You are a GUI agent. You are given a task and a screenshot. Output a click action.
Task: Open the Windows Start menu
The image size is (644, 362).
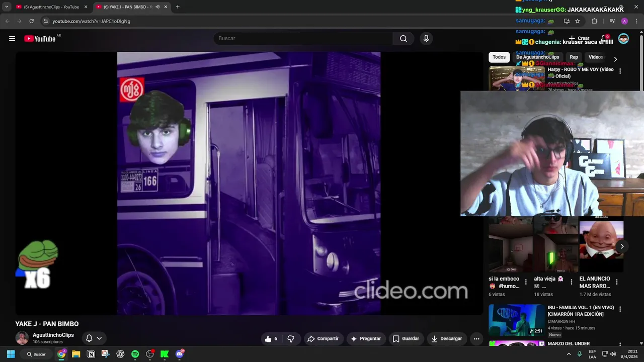pyautogui.click(x=11, y=354)
